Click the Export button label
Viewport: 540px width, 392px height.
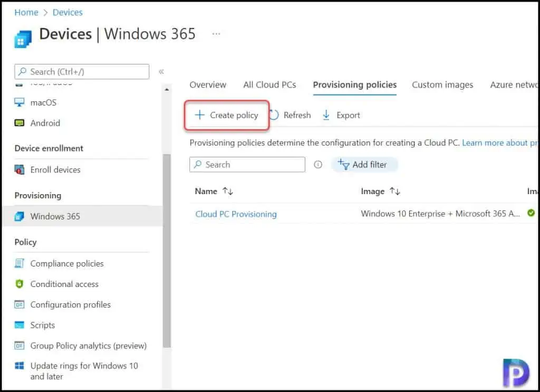(348, 115)
